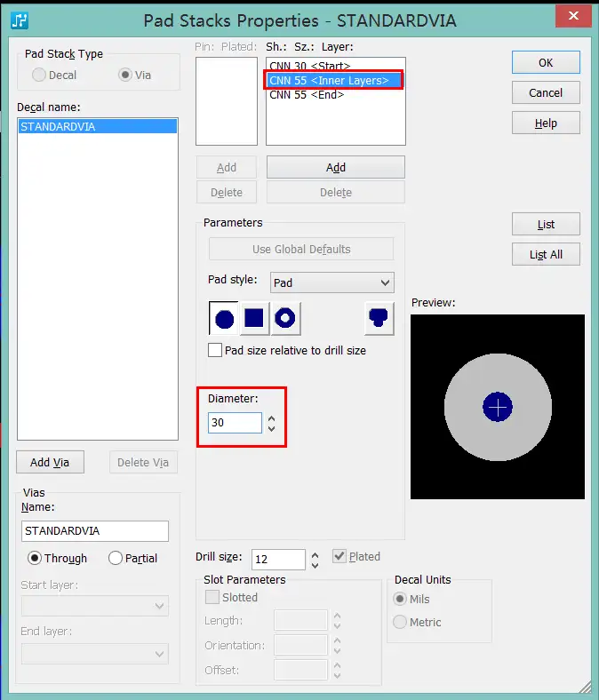Open Help for pad stacks
This screenshot has height=700, width=599.
pyautogui.click(x=546, y=123)
